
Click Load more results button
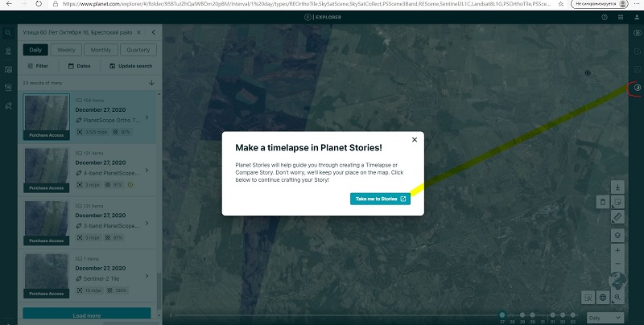tap(87, 314)
